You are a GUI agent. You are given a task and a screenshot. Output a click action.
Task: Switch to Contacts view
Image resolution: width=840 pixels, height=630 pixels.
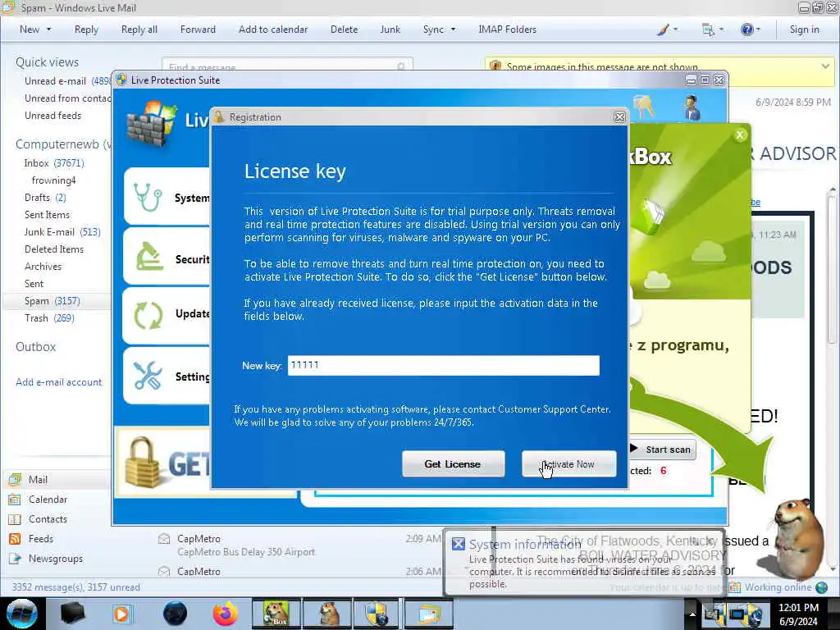tap(48, 519)
